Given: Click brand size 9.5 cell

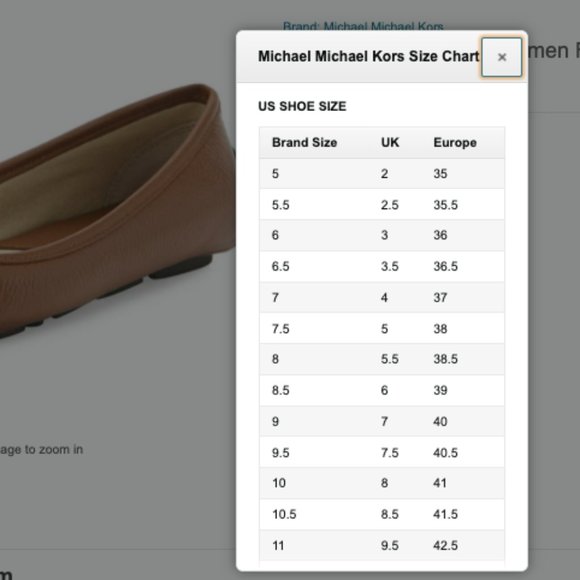Looking at the screenshot, I should (280, 452).
